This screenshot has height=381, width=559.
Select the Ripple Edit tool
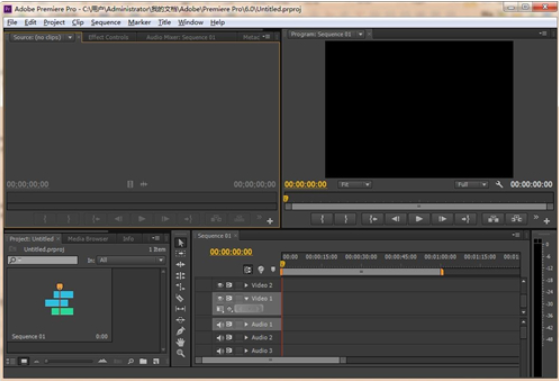180,264
